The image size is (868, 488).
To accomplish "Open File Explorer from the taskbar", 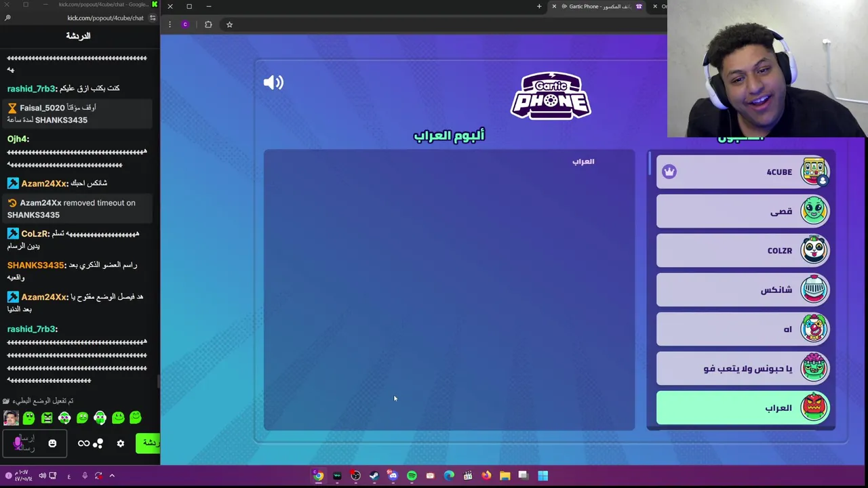I will [505, 476].
